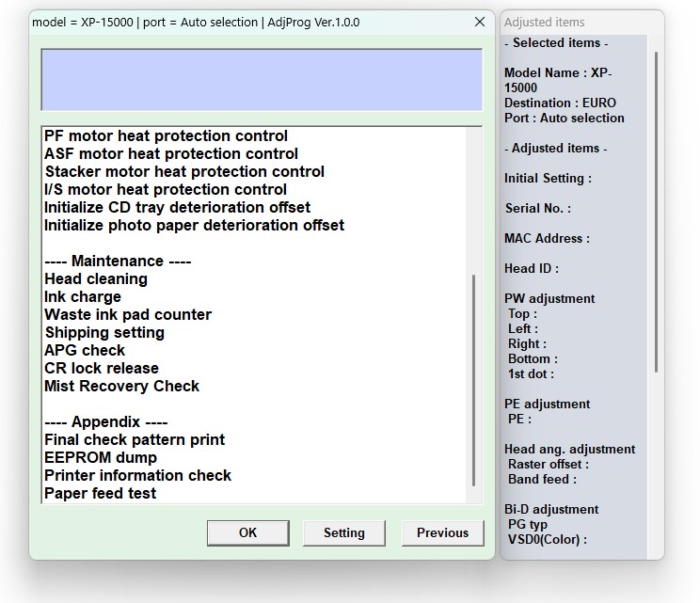Click the Band feed label

coord(542,480)
